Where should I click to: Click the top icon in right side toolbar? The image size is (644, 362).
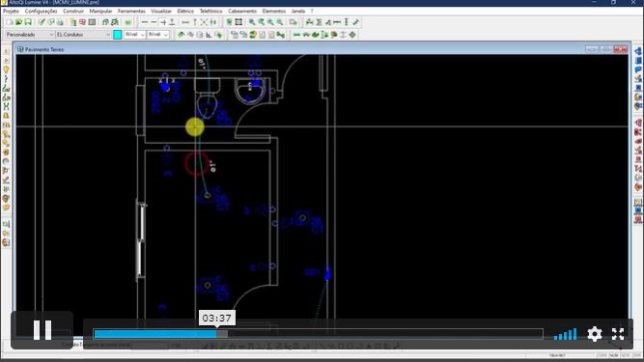pos(638,52)
